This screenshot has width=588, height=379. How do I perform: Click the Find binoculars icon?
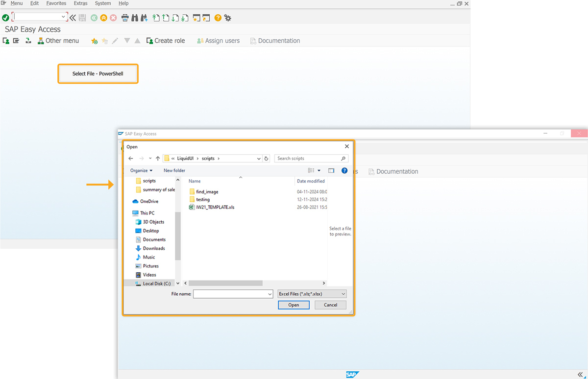pos(135,18)
